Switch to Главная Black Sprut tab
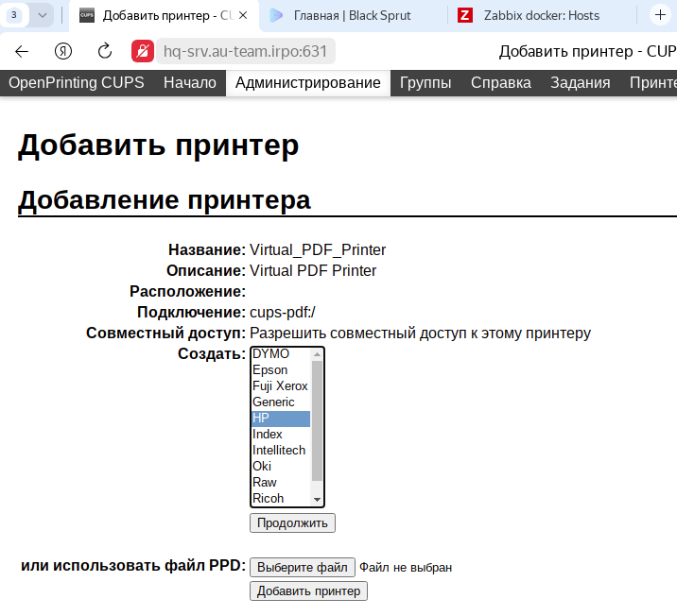Image resolution: width=677 pixels, height=616 pixels. [x=350, y=15]
